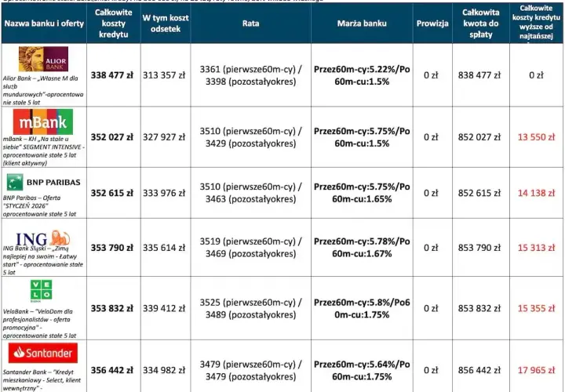565x392 pixels.
Task: Select the red difference '13 550 zł'
Action: pyautogui.click(x=536, y=137)
